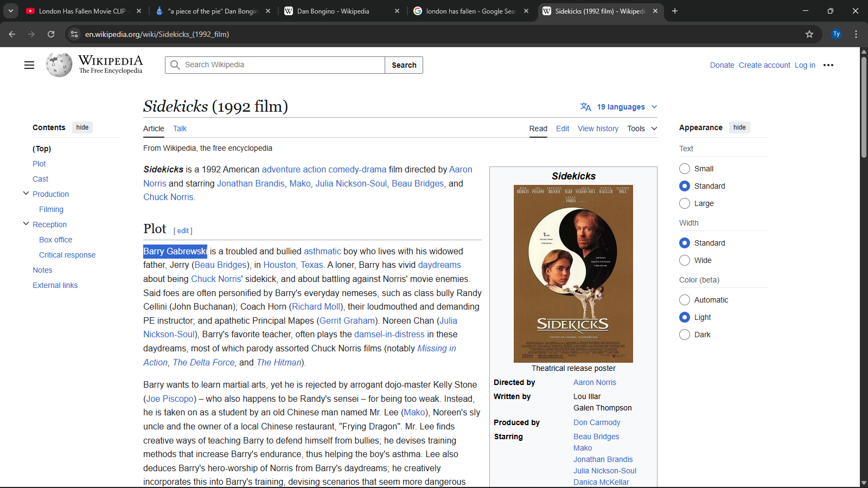Image resolution: width=868 pixels, height=488 pixels.
Task: Click the Create account link
Action: [764, 65]
